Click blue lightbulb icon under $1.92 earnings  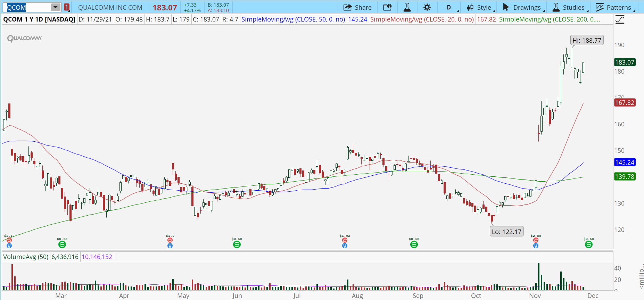[345, 245]
